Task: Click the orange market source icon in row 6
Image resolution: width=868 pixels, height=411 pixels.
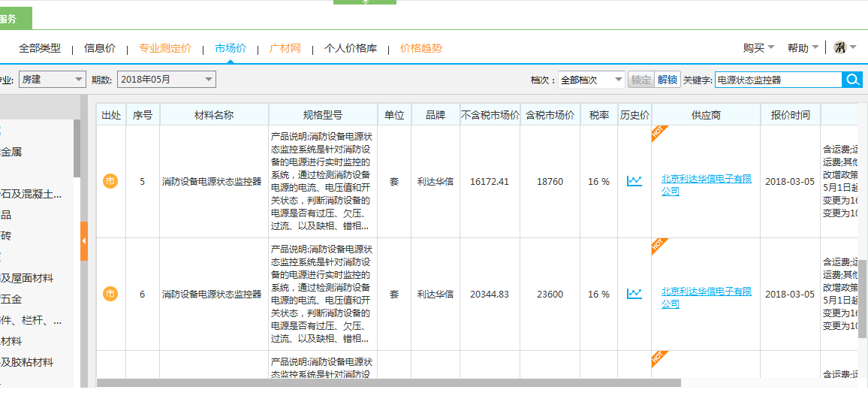Action: coord(110,294)
